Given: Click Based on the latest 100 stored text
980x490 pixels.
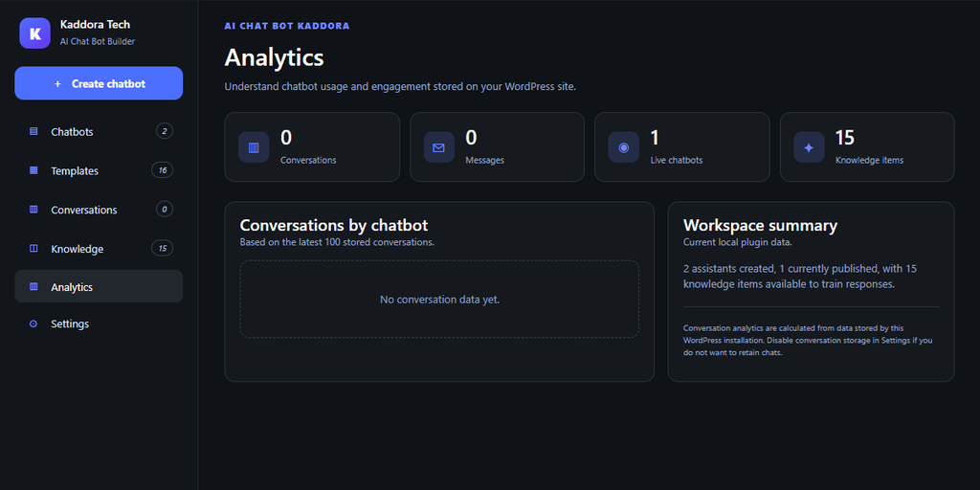Looking at the screenshot, I should (x=337, y=242).
